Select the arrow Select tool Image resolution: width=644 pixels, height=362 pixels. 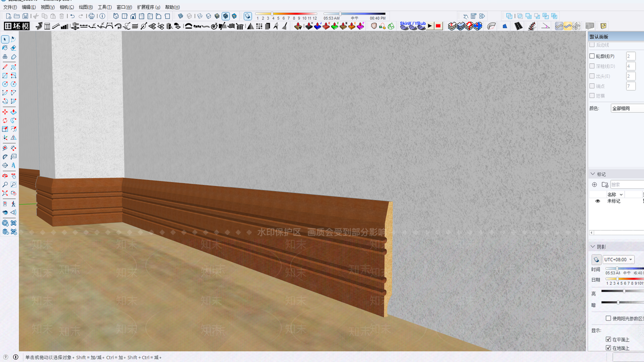tap(5, 39)
